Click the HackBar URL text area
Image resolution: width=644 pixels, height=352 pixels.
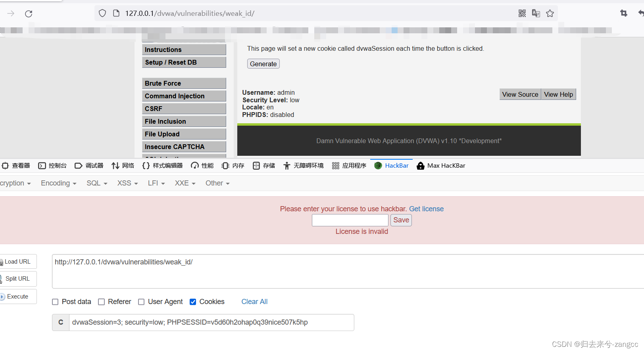click(x=348, y=271)
